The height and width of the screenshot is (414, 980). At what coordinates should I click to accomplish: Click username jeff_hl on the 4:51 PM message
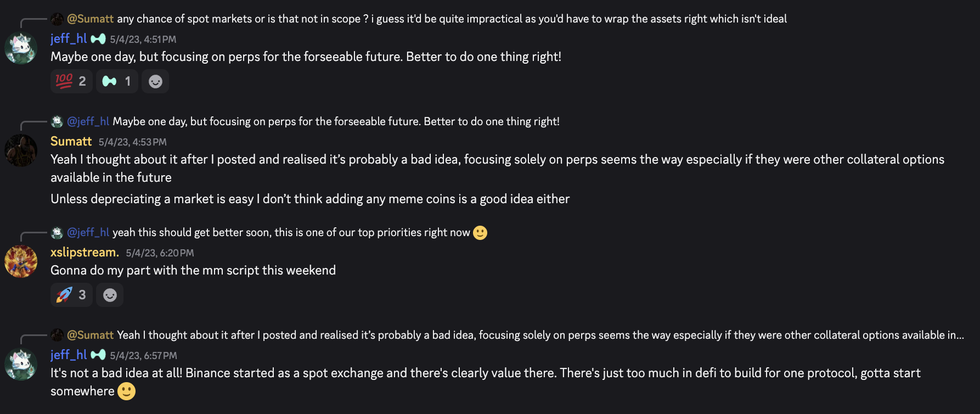pos(69,38)
